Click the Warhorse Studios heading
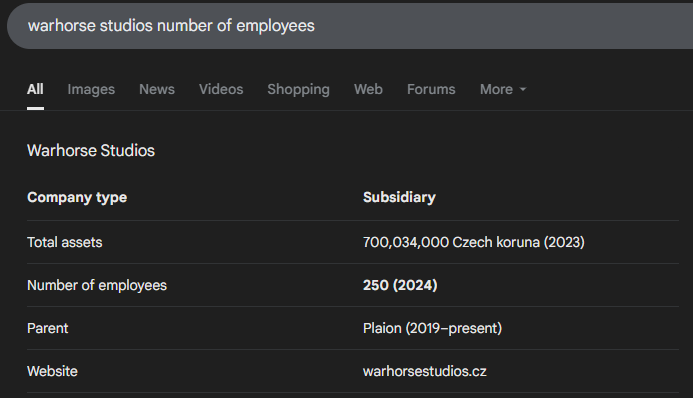The width and height of the screenshot is (693, 398). click(91, 151)
